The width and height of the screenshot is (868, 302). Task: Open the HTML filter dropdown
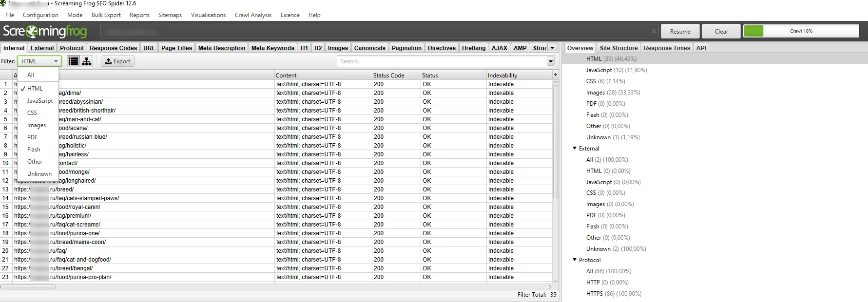[39, 61]
